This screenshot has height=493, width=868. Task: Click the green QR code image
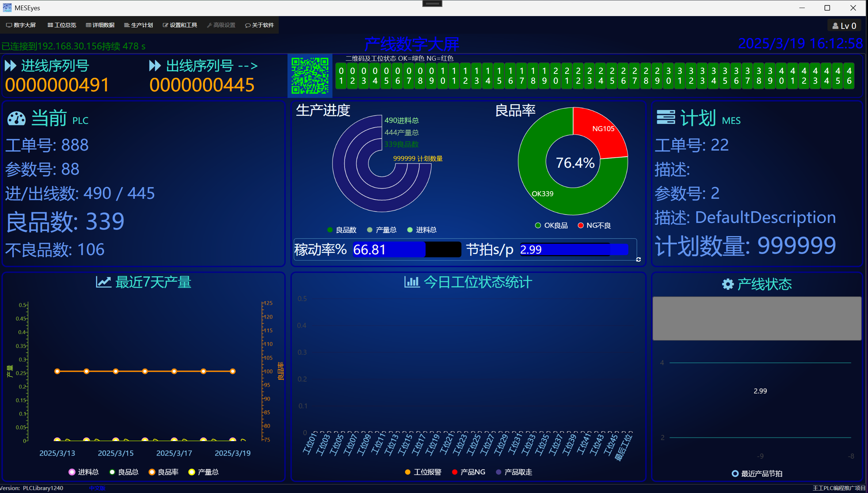pos(310,76)
